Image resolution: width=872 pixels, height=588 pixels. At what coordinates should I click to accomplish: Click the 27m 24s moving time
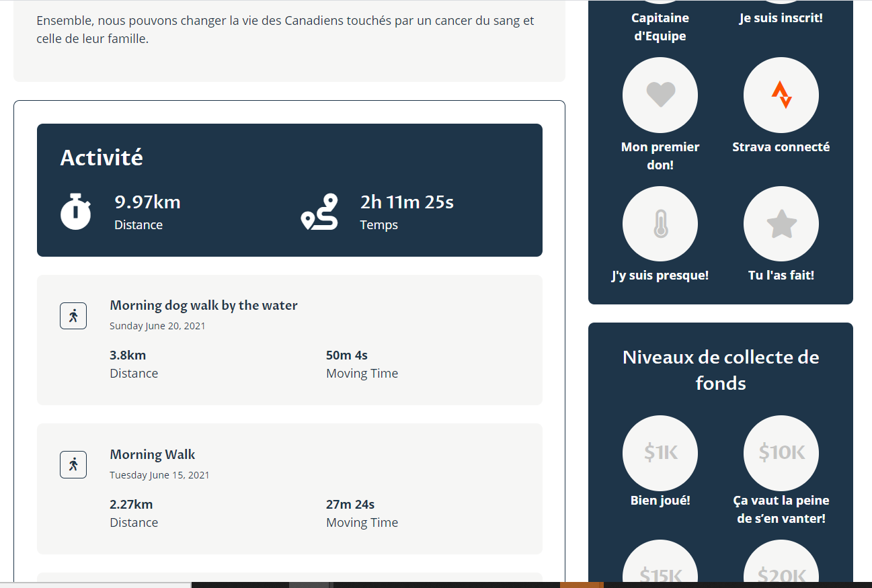[350, 505]
